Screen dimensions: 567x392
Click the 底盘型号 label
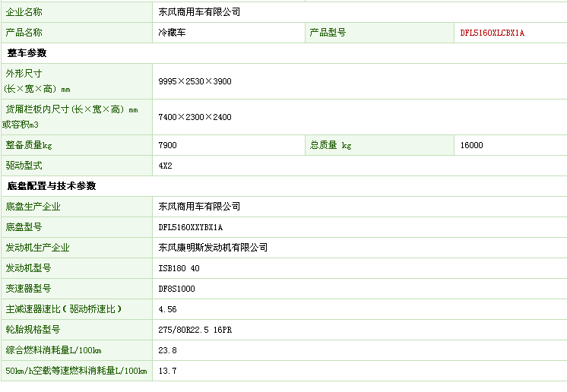click(24, 227)
